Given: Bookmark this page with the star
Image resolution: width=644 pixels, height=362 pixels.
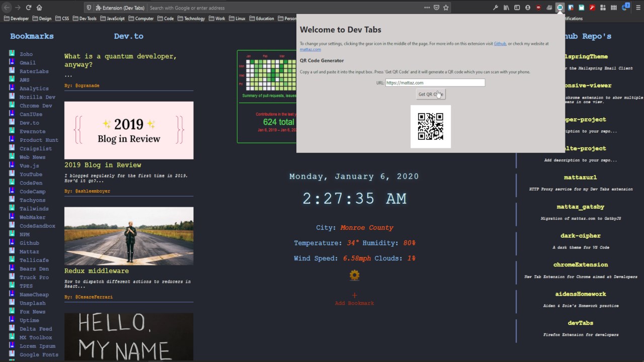Looking at the screenshot, I should (446, 8).
